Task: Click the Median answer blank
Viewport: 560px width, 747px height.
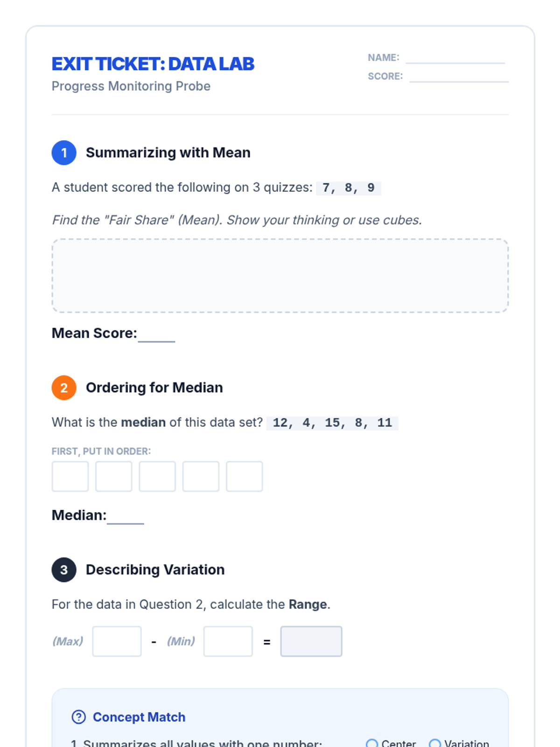Action: click(x=126, y=516)
